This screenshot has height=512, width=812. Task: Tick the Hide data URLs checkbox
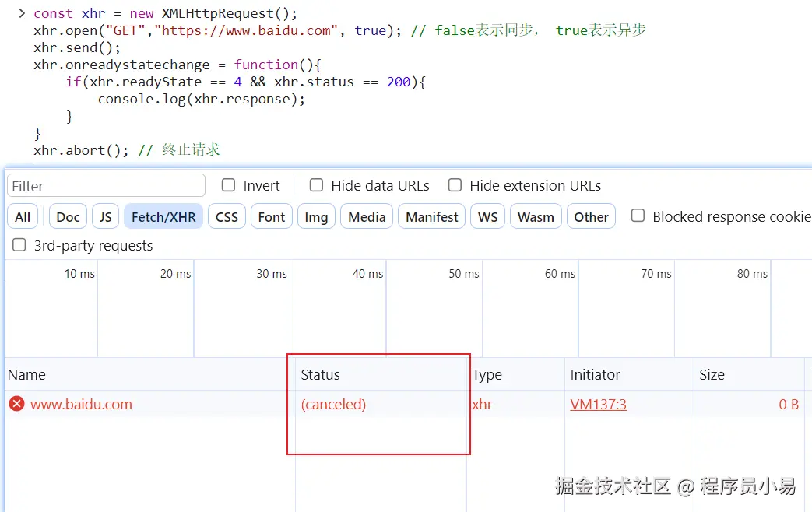[316, 185]
